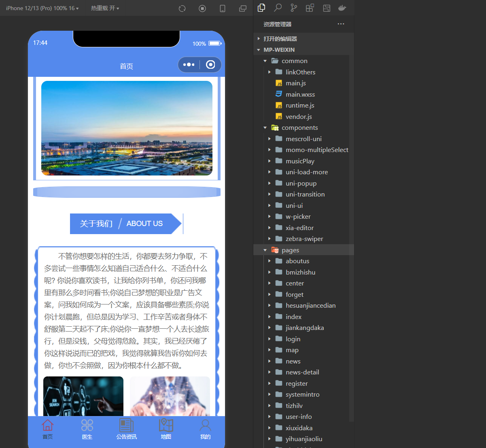This screenshot has width=486, height=448.
Task: Open the Extensions icon in the sidebar
Action: (310, 8)
